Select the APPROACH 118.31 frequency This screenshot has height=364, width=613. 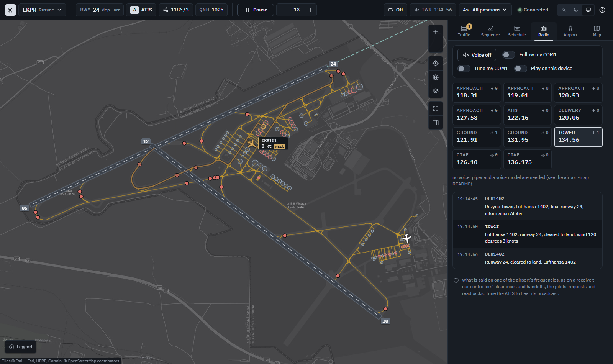(477, 93)
